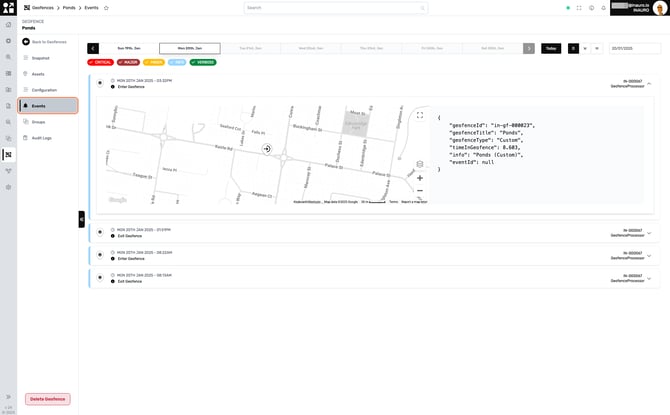Open the map layers control
The width and height of the screenshot is (670, 415).
click(x=420, y=164)
